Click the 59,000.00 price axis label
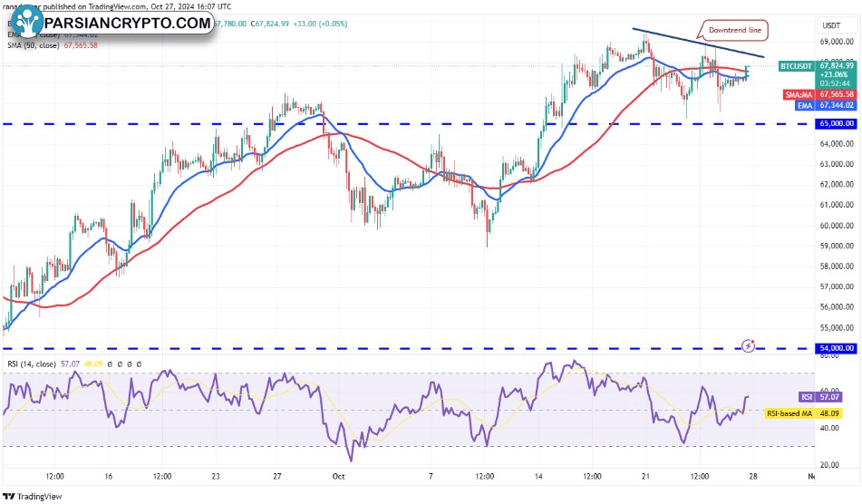862x504 pixels. point(837,246)
